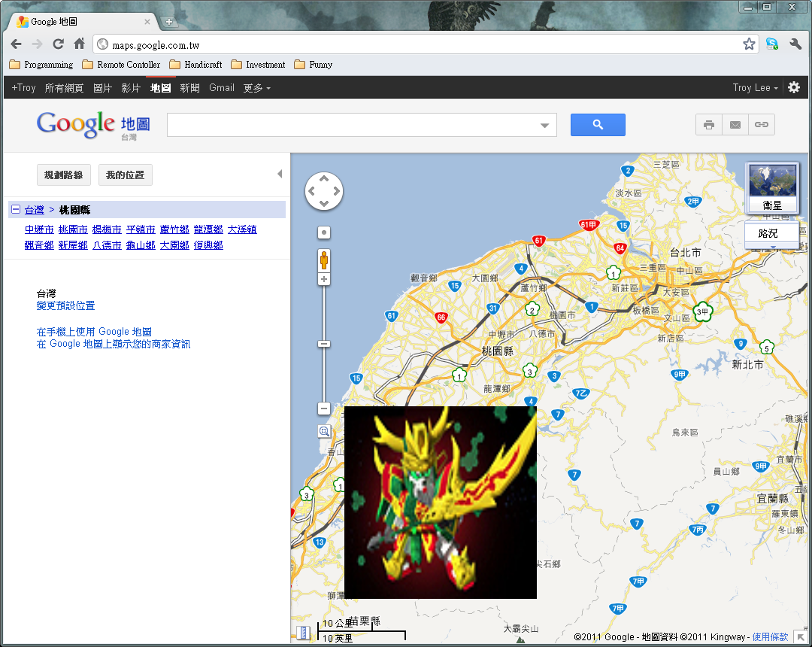Open Google options gear icon
Image resolution: width=812 pixels, height=647 pixels.
pos(794,87)
